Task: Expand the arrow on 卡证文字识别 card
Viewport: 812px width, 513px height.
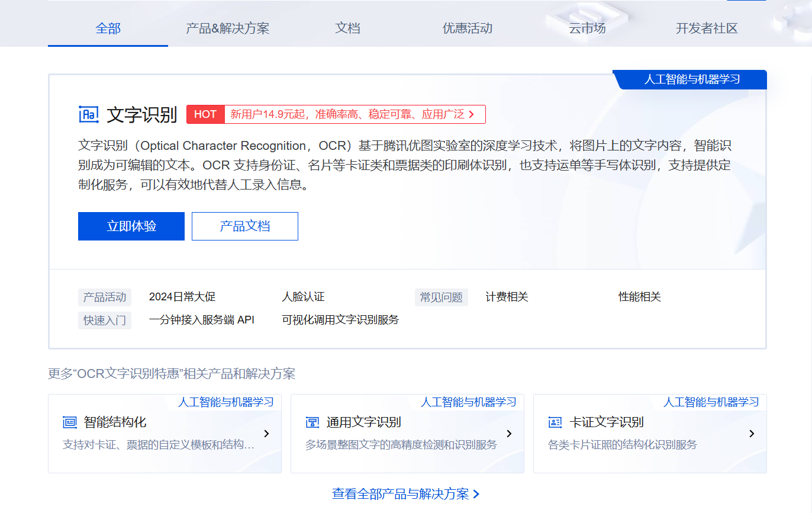Action: coord(752,434)
